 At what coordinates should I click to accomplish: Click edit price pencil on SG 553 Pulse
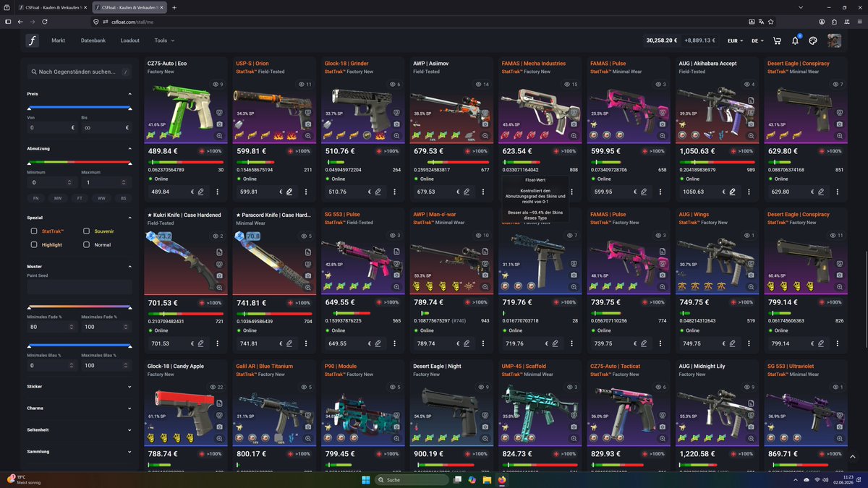coord(378,343)
